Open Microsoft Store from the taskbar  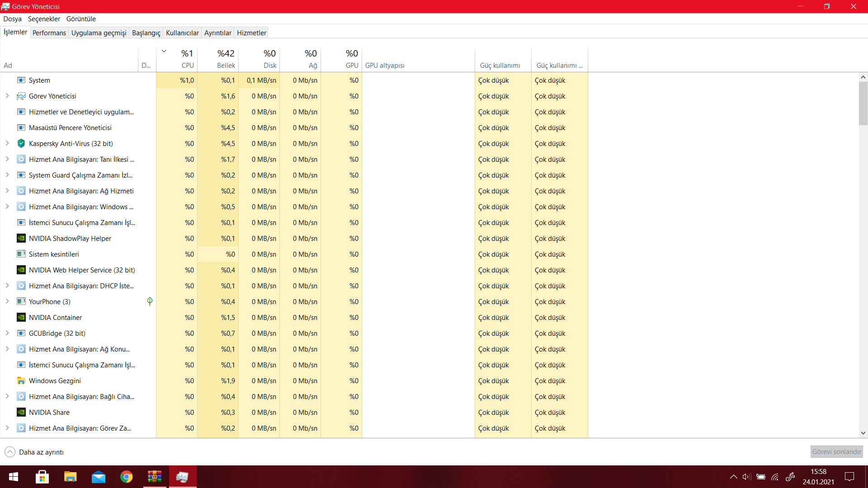coord(42,477)
